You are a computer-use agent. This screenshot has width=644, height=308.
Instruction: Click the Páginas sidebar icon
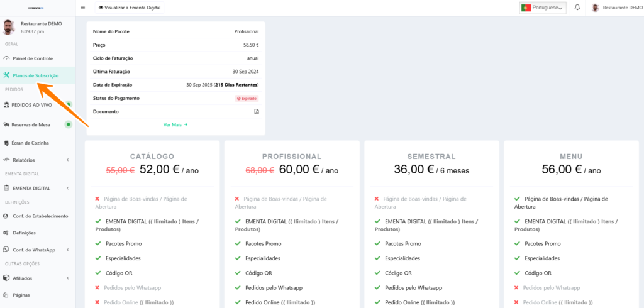pos(6,295)
